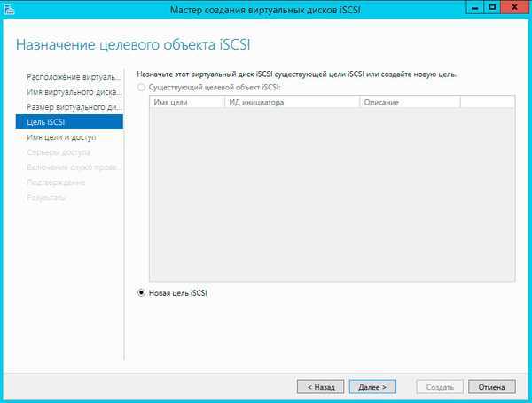The height and width of the screenshot is (403, 532).
Task: Minimize the wizard window
Action: pos(475,7)
